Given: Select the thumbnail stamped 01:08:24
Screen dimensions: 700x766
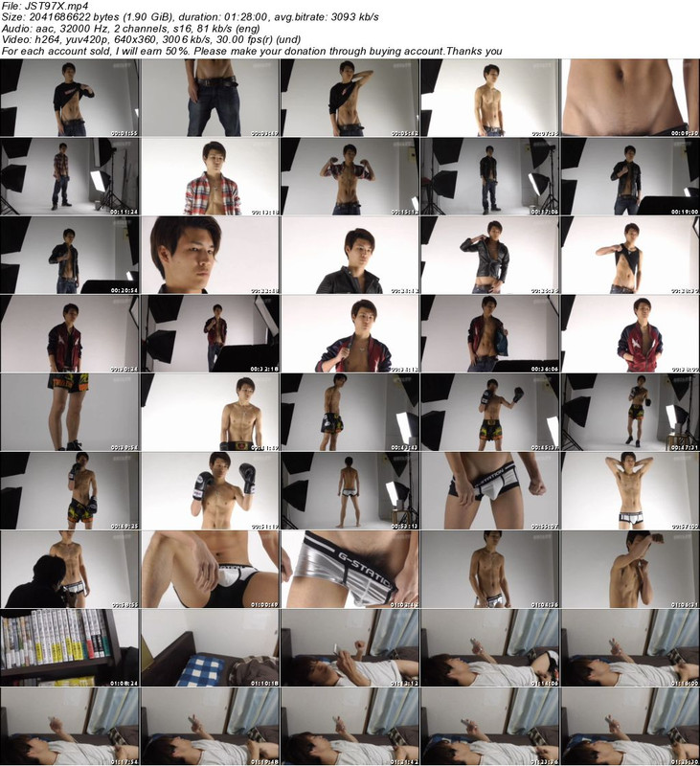Looking at the screenshot, I should (x=70, y=647).
